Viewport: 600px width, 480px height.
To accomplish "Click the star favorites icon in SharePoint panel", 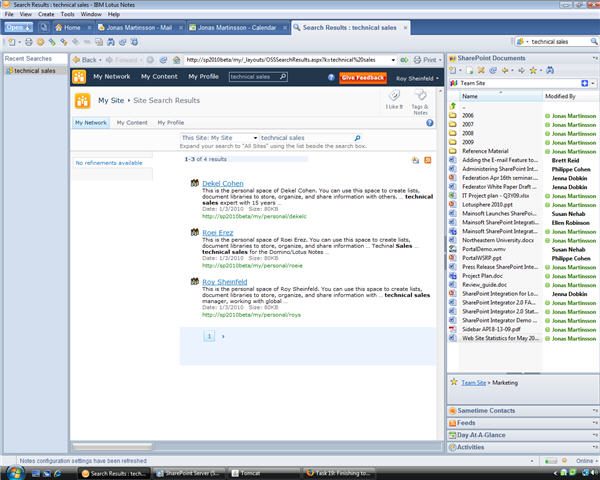I will [x=533, y=70].
